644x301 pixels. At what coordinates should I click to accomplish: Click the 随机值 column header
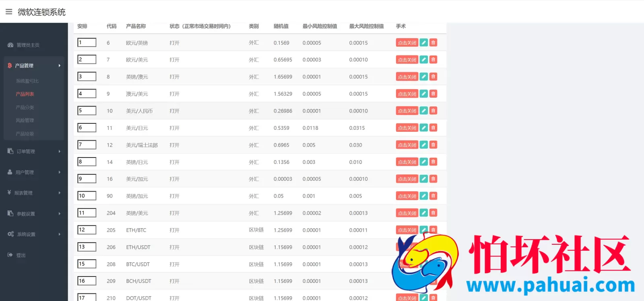[x=281, y=26]
